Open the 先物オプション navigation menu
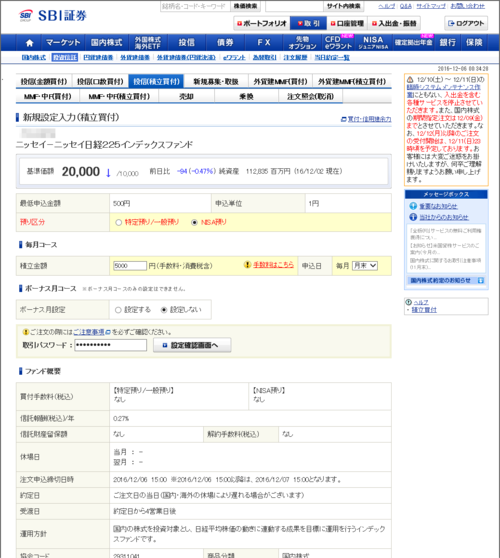Image resolution: width=500 pixels, height=558 pixels. pos(302,43)
